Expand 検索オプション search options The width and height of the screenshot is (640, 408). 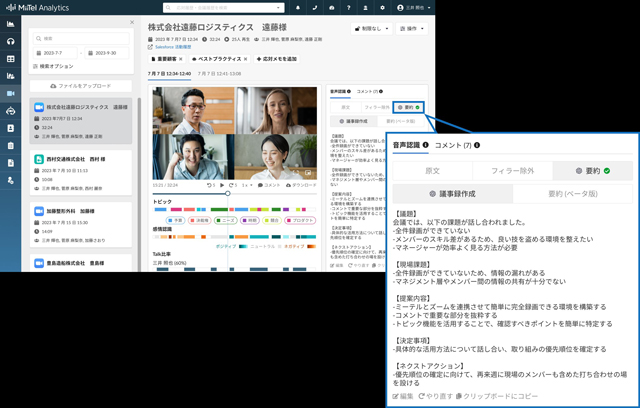coord(52,66)
